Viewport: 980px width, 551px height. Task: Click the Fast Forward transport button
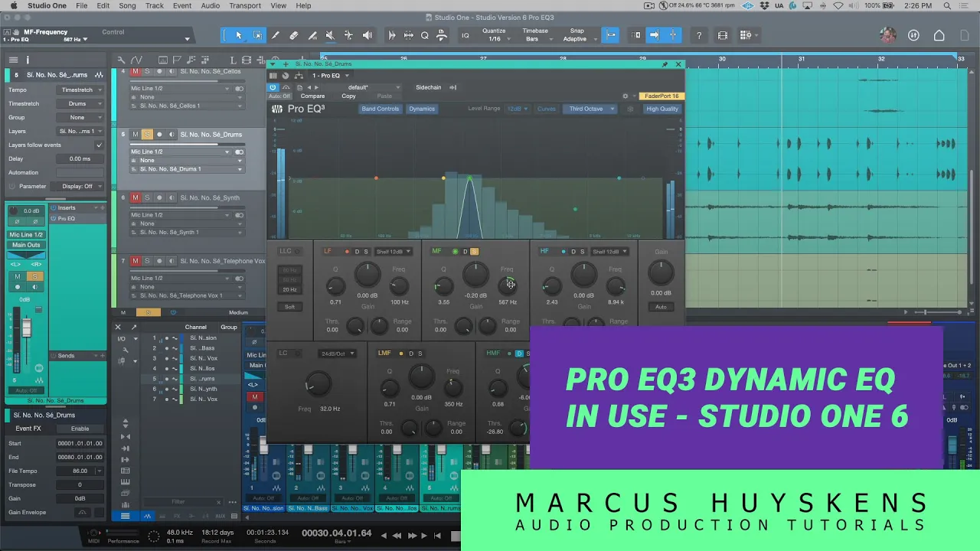[x=412, y=536]
